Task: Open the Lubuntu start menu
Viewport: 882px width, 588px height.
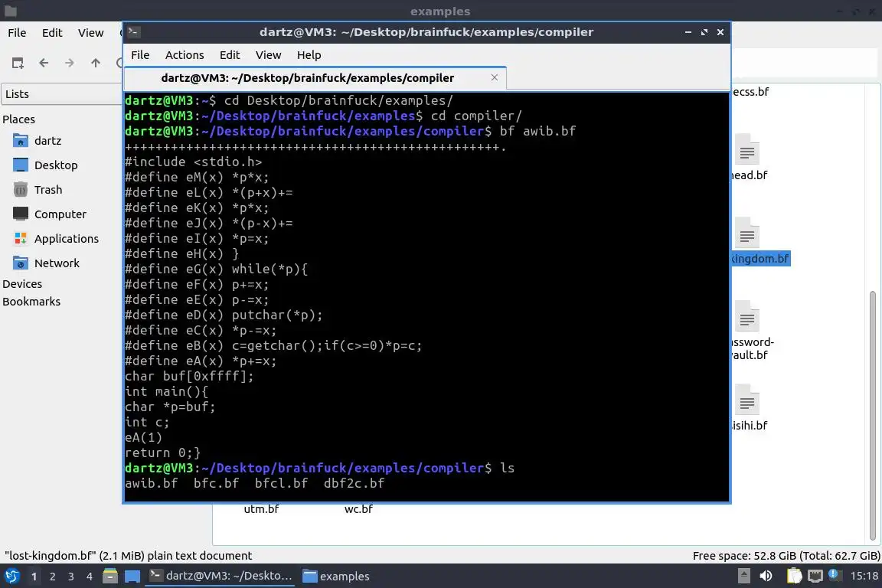Action: coord(11,577)
